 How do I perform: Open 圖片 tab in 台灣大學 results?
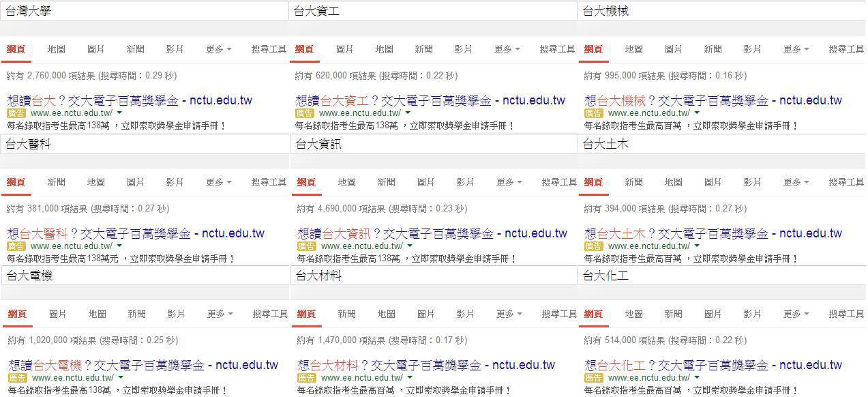tap(96, 49)
